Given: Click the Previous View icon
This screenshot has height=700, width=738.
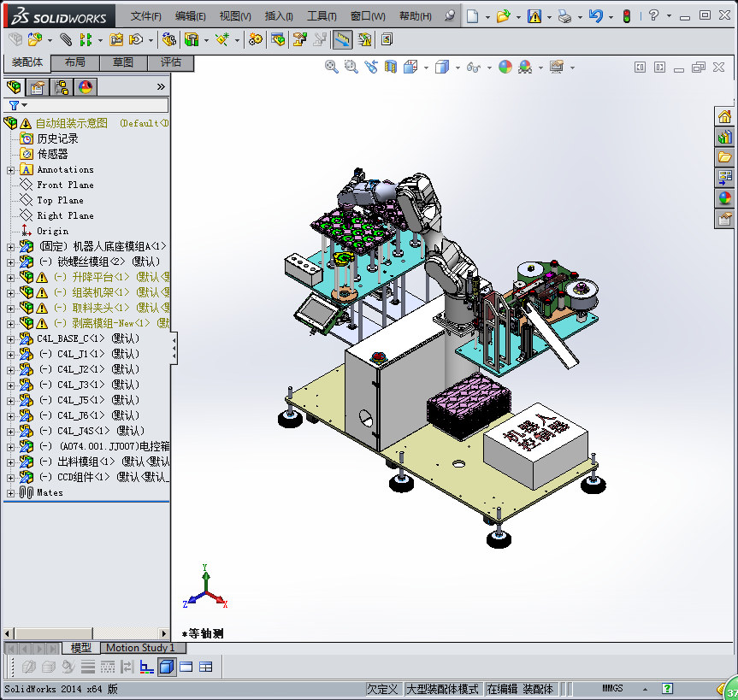Looking at the screenshot, I should click(x=371, y=68).
